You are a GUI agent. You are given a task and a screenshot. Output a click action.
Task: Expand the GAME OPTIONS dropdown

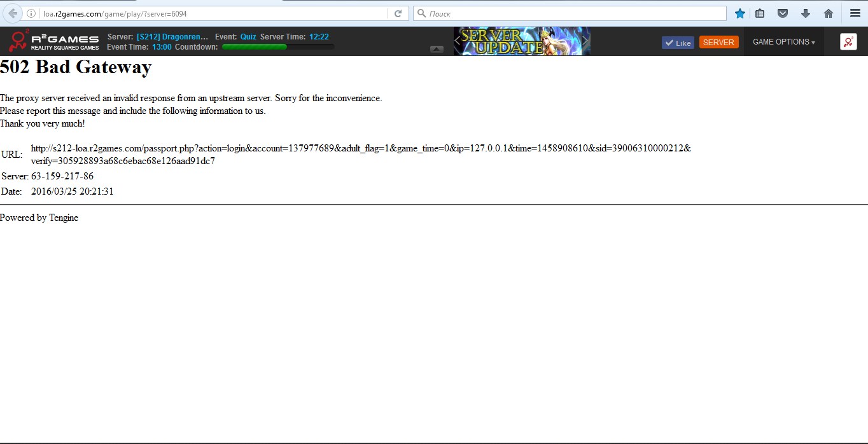click(783, 42)
